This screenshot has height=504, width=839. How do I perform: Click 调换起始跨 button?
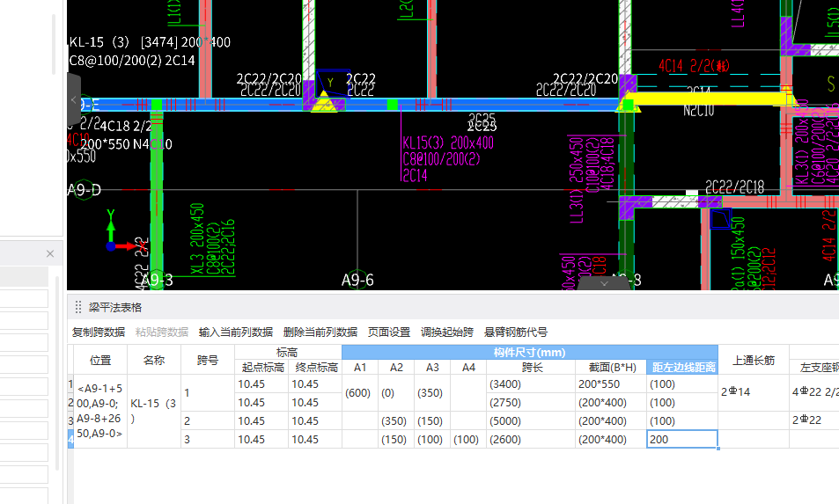pyautogui.click(x=446, y=332)
